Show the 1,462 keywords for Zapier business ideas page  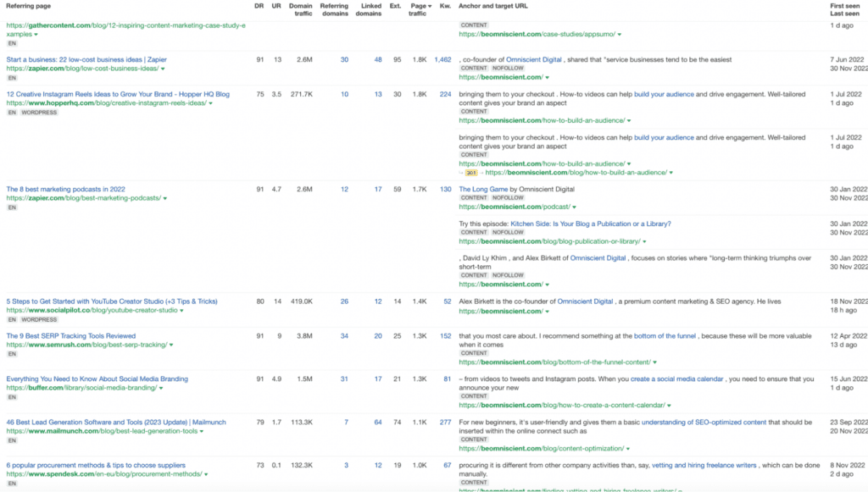442,60
